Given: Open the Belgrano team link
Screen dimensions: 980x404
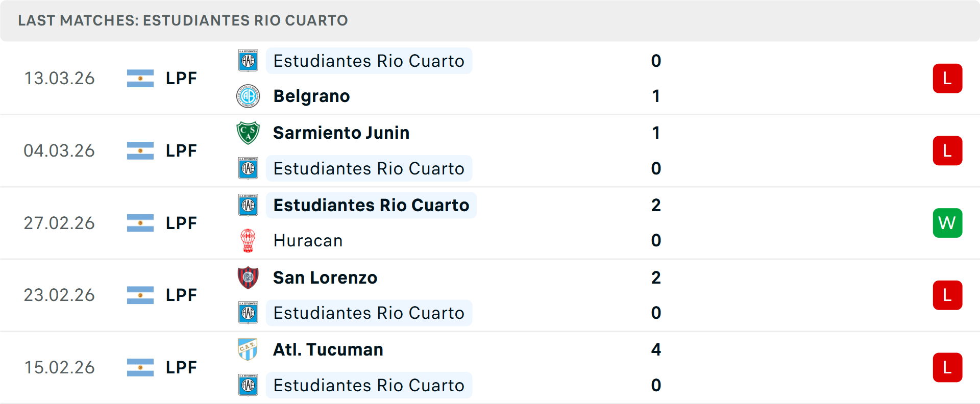Looking at the screenshot, I should 311,96.
